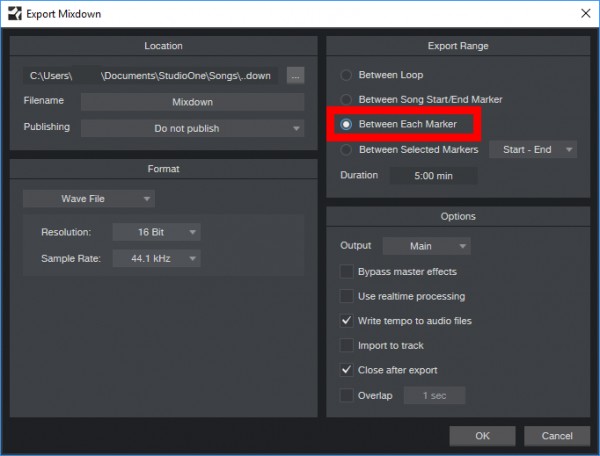Toggle Use realtime processing checkbox

[347, 297]
